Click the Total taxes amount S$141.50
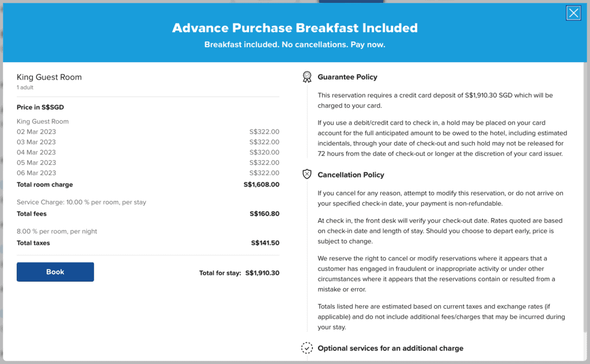Image resolution: width=590 pixels, height=364 pixels. (x=266, y=242)
